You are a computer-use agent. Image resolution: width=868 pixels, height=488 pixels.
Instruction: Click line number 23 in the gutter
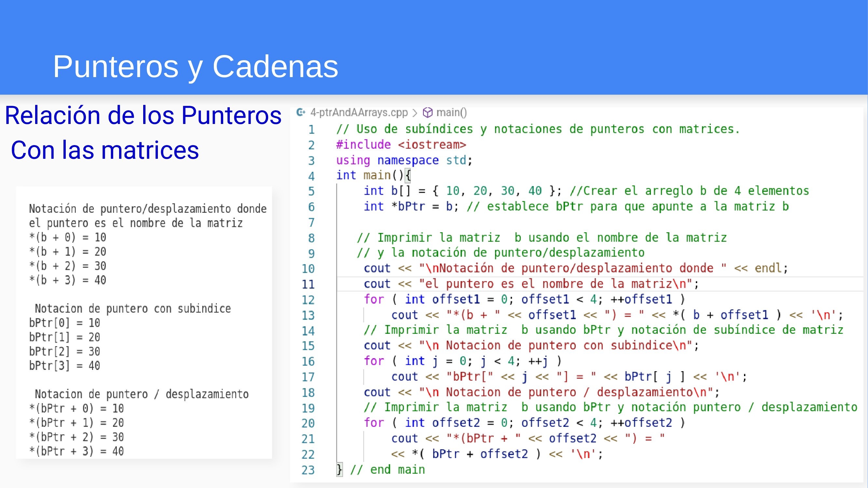[x=308, y=470]
